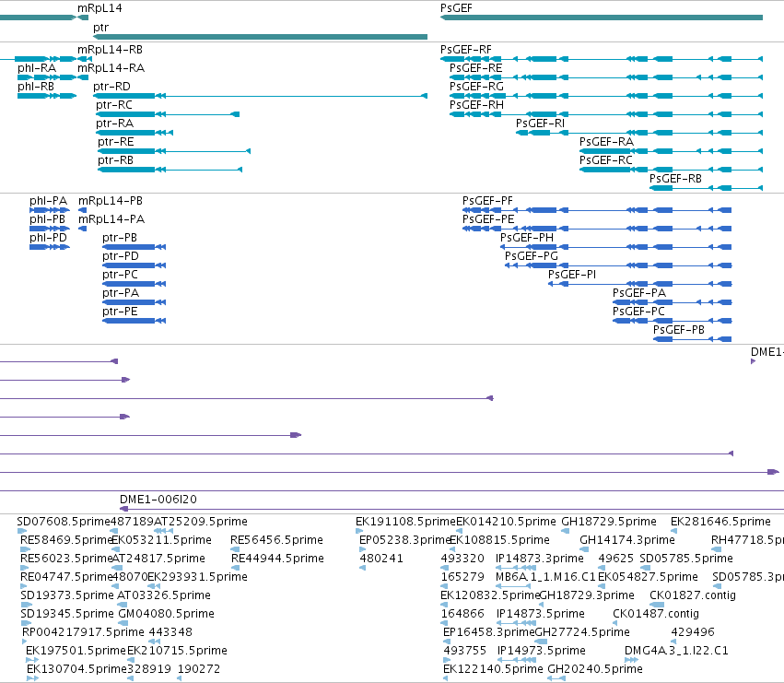Open EST GH20240.5prime
784x683 pixels.
[x=595, y=669]
